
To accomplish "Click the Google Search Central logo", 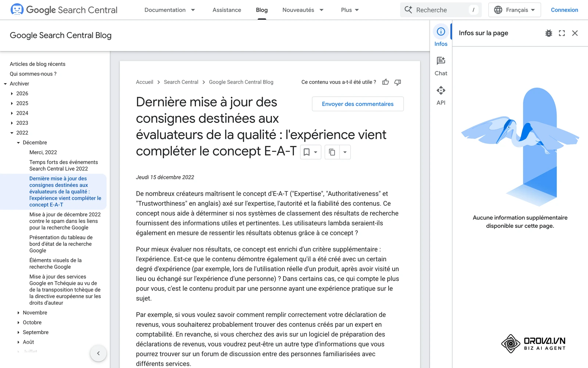I will point(64,10).
